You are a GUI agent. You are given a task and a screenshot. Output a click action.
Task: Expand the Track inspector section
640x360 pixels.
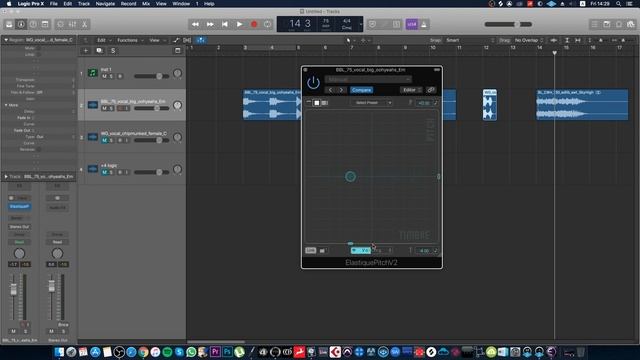6,177
